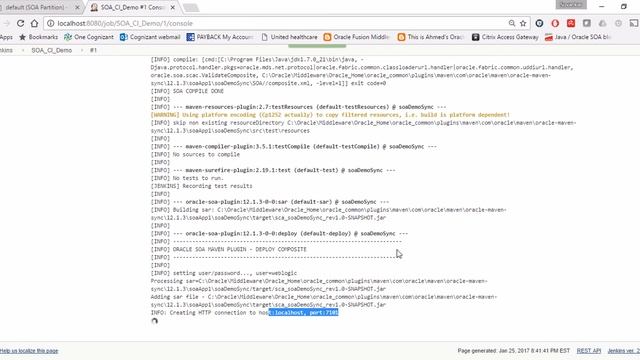
Task: Click the 'setting user/password' log line
Action: click(x=224, y=273)
